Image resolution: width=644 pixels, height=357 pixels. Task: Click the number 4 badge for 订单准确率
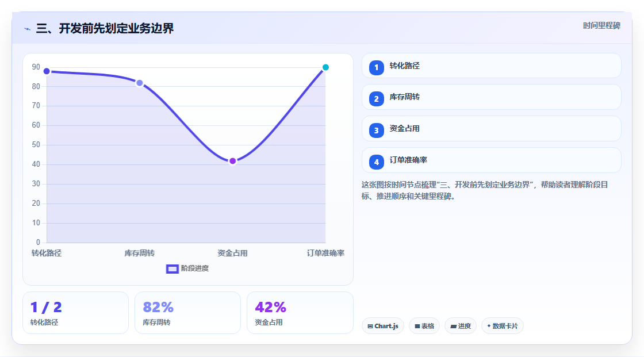pos(376,162)
